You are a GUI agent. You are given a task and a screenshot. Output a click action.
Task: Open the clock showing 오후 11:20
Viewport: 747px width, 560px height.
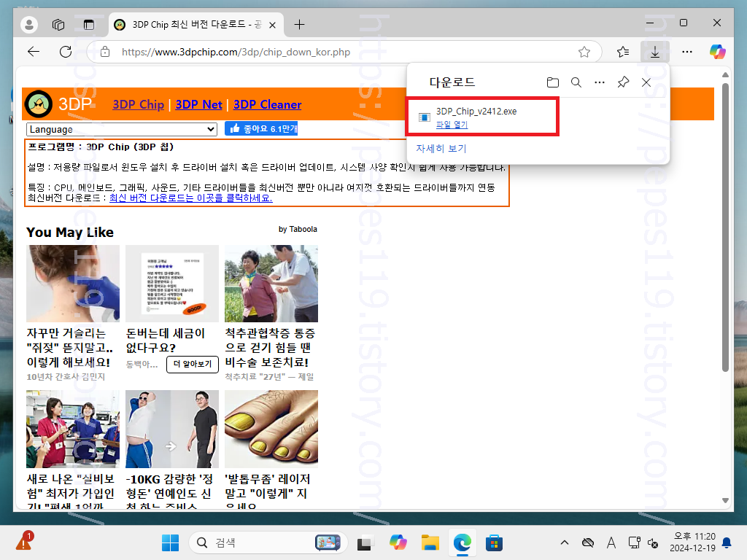click(692, 542)
